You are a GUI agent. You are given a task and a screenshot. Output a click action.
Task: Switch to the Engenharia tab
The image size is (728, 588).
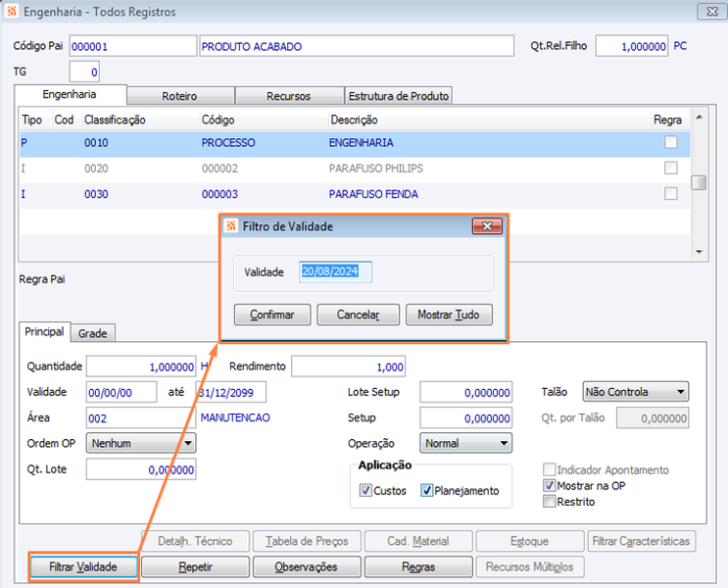(70, 94)
